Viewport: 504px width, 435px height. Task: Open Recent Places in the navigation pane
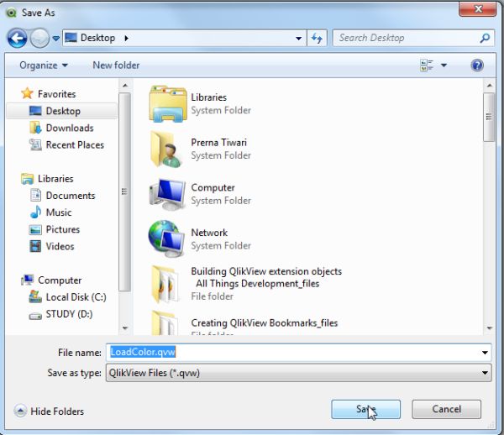(66, 145)
